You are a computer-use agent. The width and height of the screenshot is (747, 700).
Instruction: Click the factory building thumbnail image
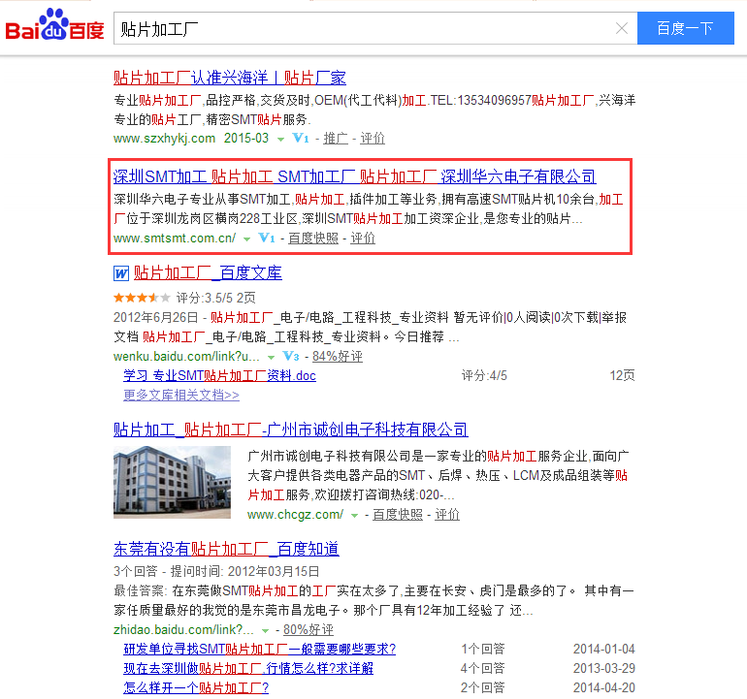point(172,482)
